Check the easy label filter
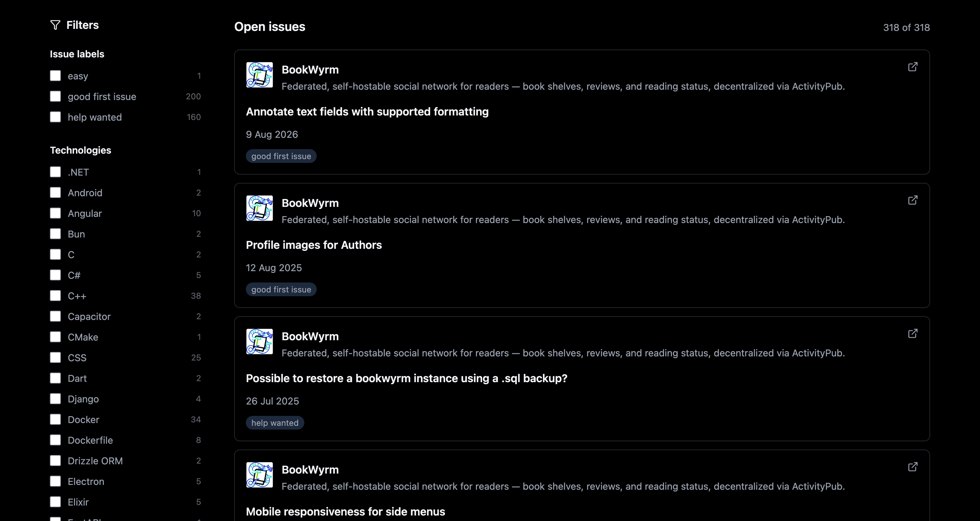The image size is (980, 521). (56, 76)
